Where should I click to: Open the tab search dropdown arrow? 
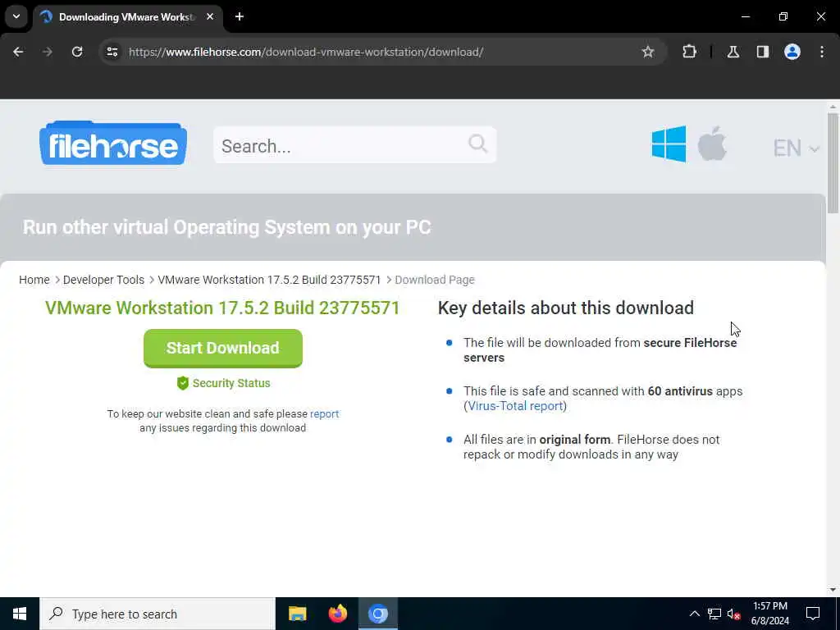pyautogui.click(x=16, y=16)
